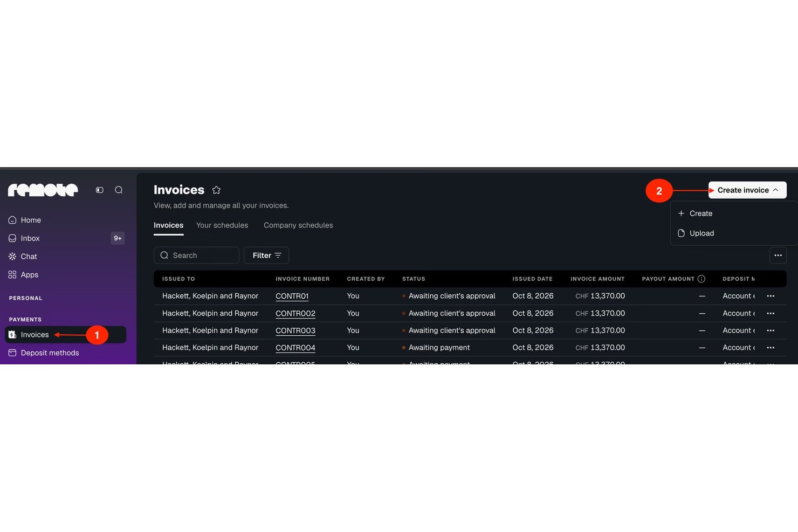Select Invoices in the Payments section
This screenshot has width=798, height=532.
(65, 335)
